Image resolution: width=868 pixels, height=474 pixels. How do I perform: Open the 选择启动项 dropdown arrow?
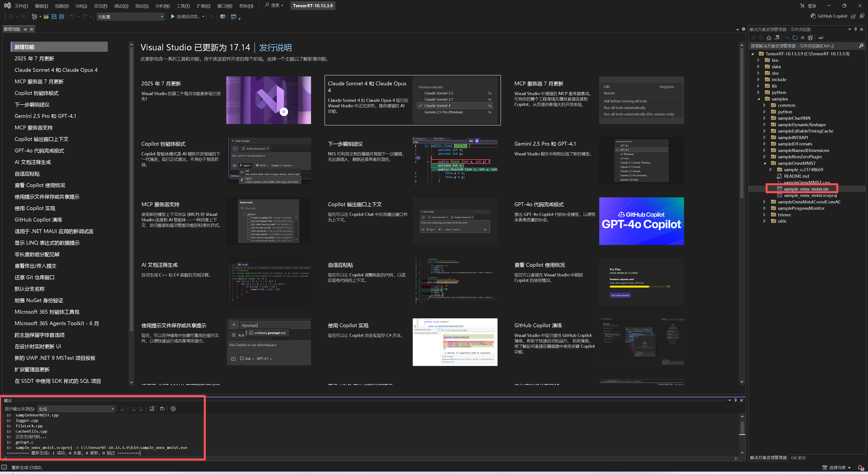point(203,16)
